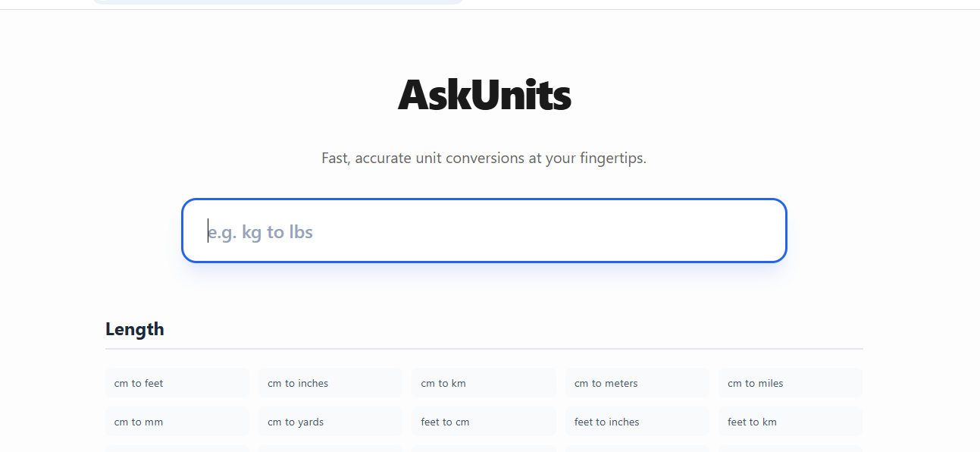
Task: Go to the 'cm to km' conversion
Action: coord(484,383)
